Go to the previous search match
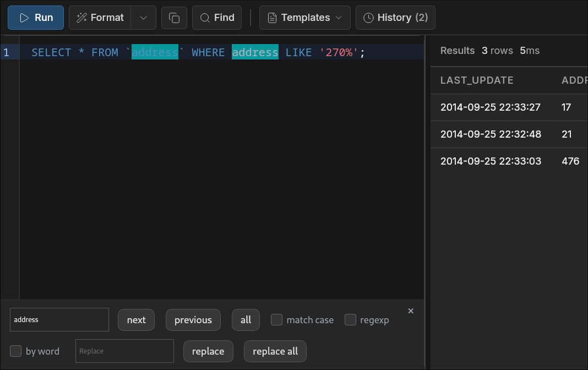This screenshot has height=370, width=588. coord(193,320)
